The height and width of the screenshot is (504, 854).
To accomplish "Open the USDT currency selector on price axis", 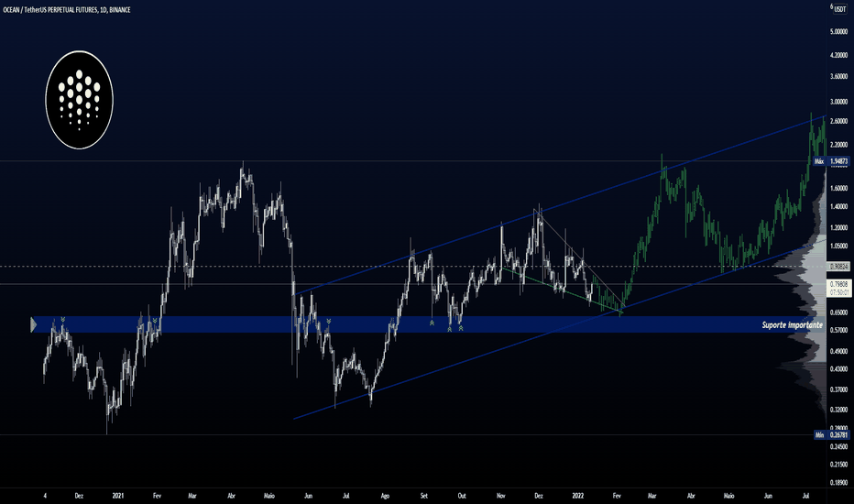I will coord(840,9).
